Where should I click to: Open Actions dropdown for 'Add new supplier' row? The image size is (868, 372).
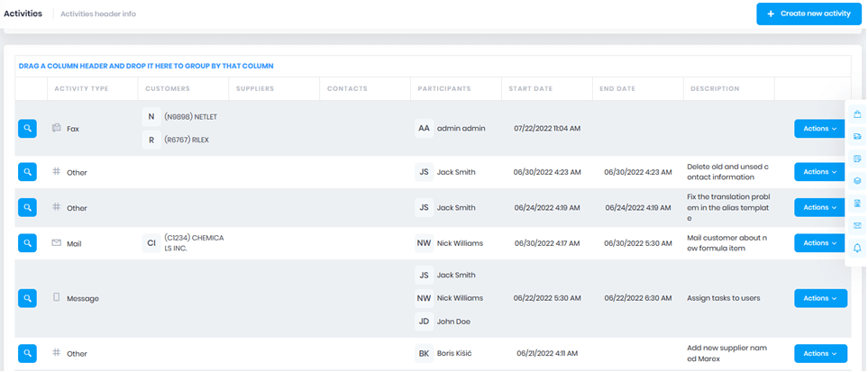820,353
